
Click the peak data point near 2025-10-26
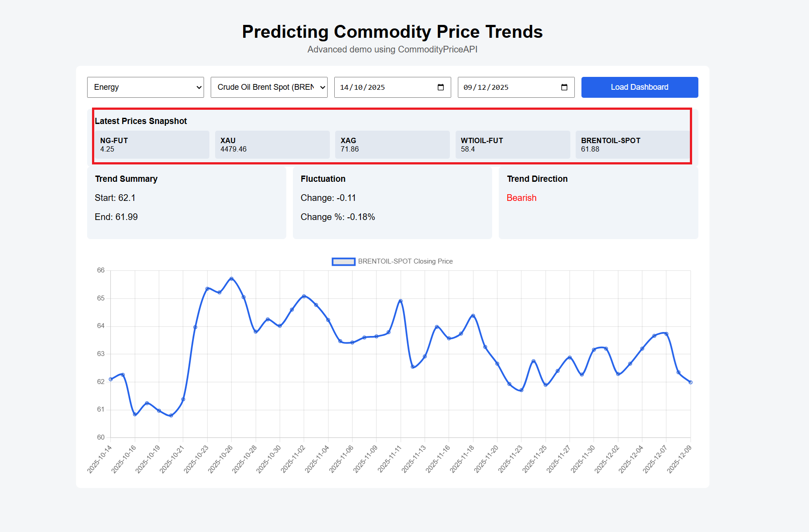pos(232,279)
